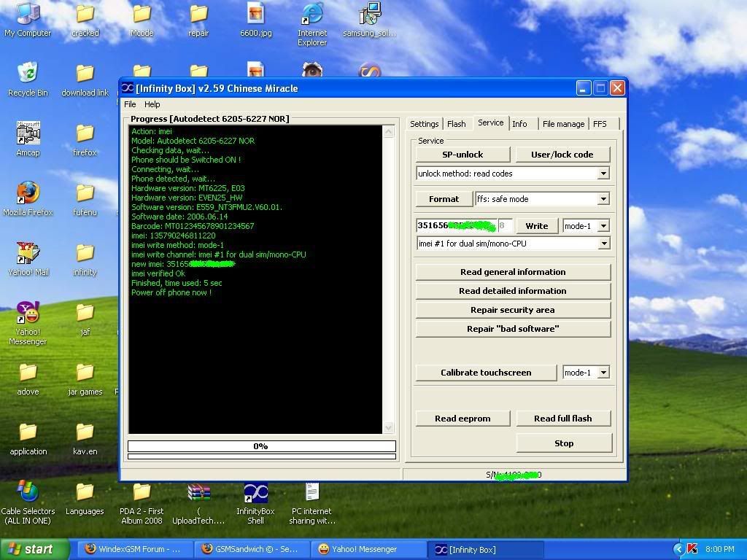Launch Internet Explorer desktop shortcut
Image resolution: width=747 pixels, height=560 pixels.
[312, 24]
